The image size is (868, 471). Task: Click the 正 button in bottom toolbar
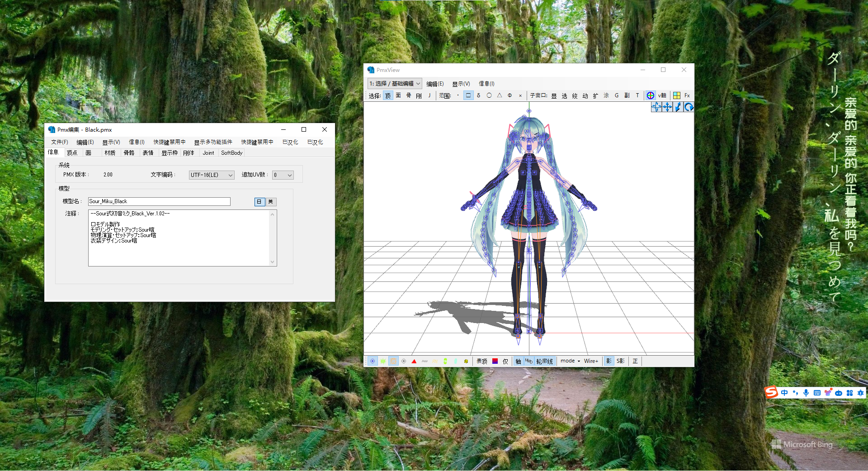tap(635, 361)
